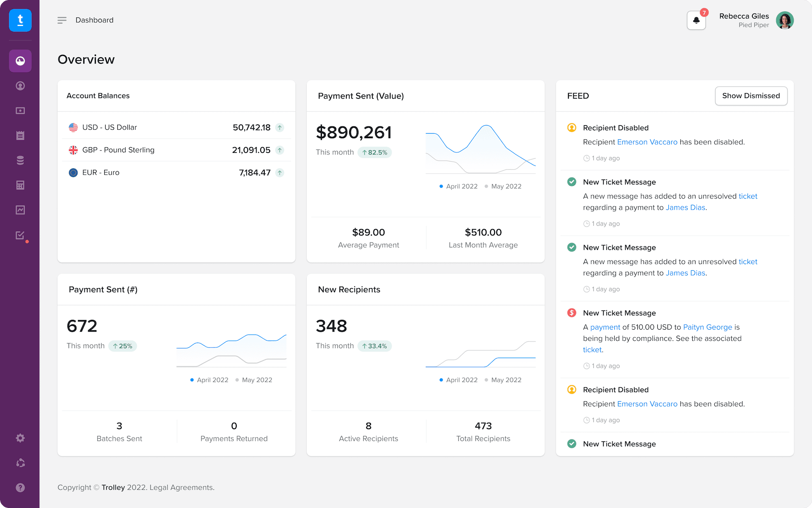Open the recipients user icon in the sidebar

tap(20, 86)
